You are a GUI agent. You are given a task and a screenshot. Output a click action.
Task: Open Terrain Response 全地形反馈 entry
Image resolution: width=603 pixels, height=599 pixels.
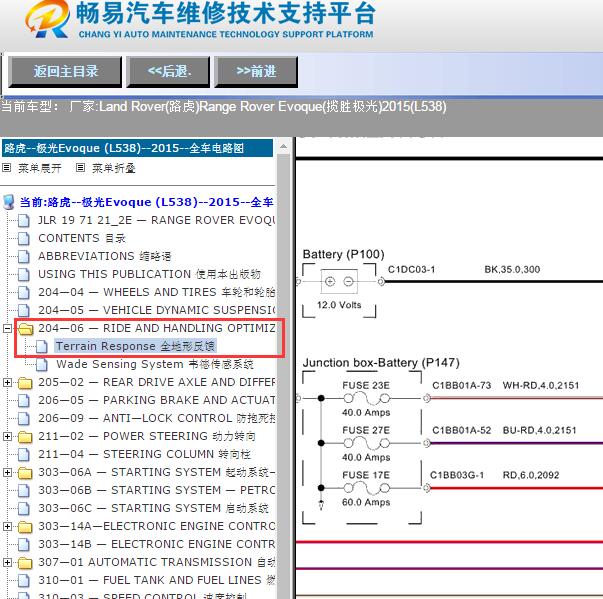(135, 346)
